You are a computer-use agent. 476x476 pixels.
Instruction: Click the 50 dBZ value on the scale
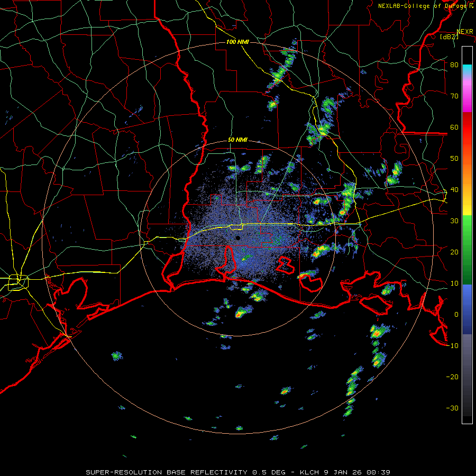click(x=454, y=159)
